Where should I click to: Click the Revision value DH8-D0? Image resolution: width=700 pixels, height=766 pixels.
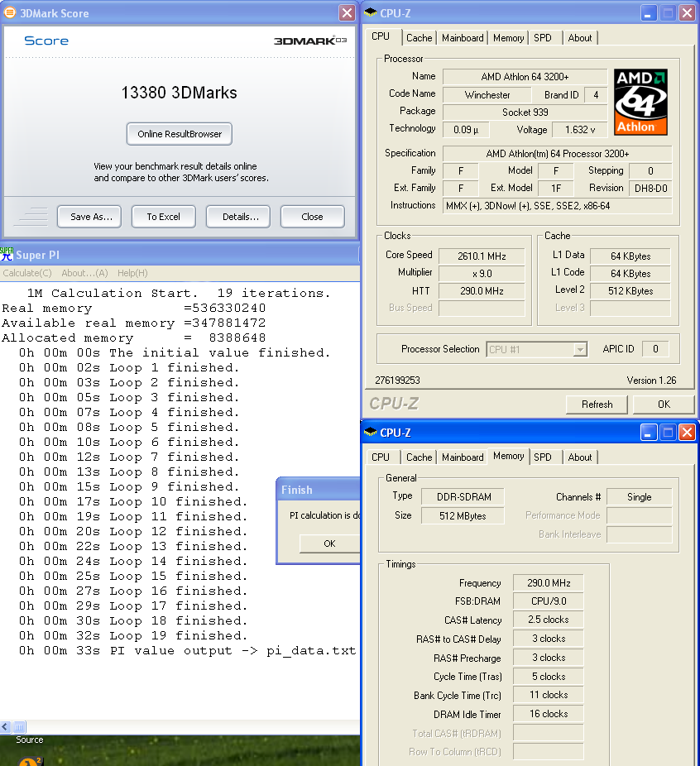click(650, 188)
